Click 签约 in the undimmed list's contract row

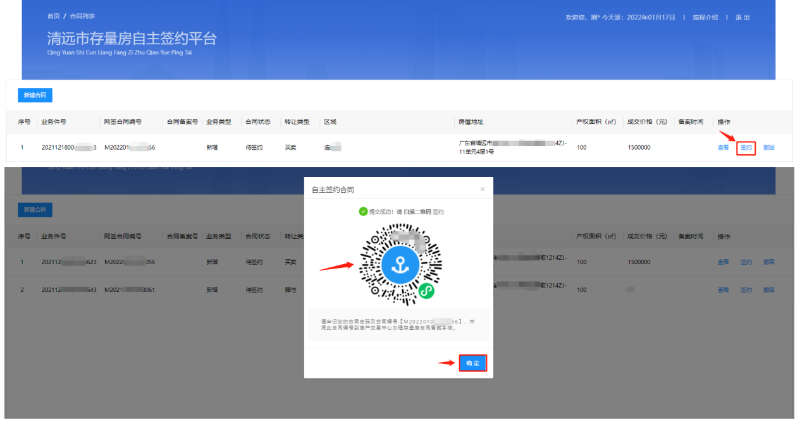746,147
